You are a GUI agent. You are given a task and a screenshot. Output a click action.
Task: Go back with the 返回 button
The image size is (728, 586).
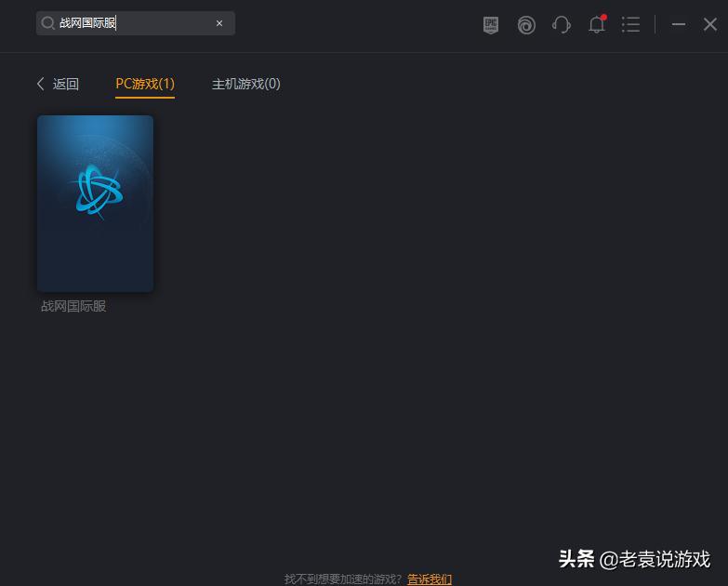[58, 84]
